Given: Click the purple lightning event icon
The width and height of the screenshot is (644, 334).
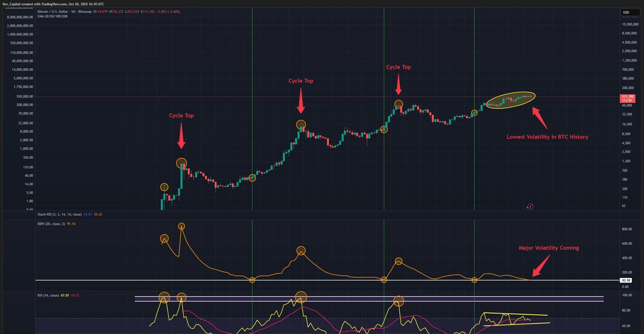Looking at the screenshot, I should pyautogui.click(x=530, y=206).
